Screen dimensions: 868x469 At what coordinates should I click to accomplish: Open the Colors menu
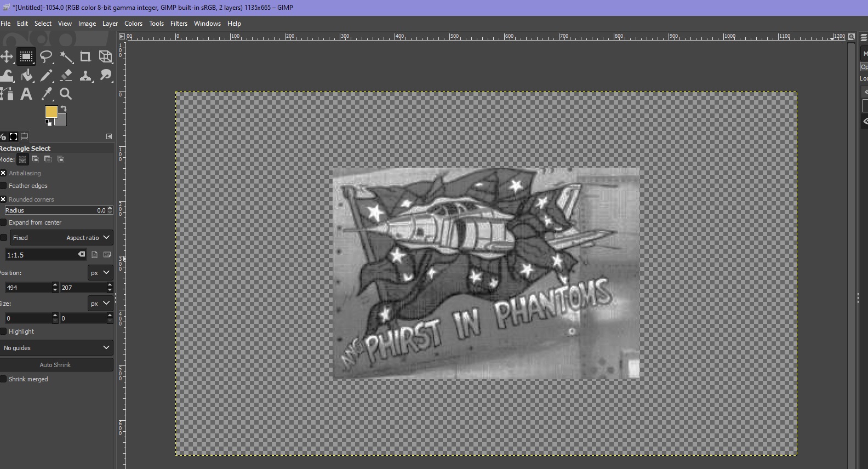pos(133,24)
